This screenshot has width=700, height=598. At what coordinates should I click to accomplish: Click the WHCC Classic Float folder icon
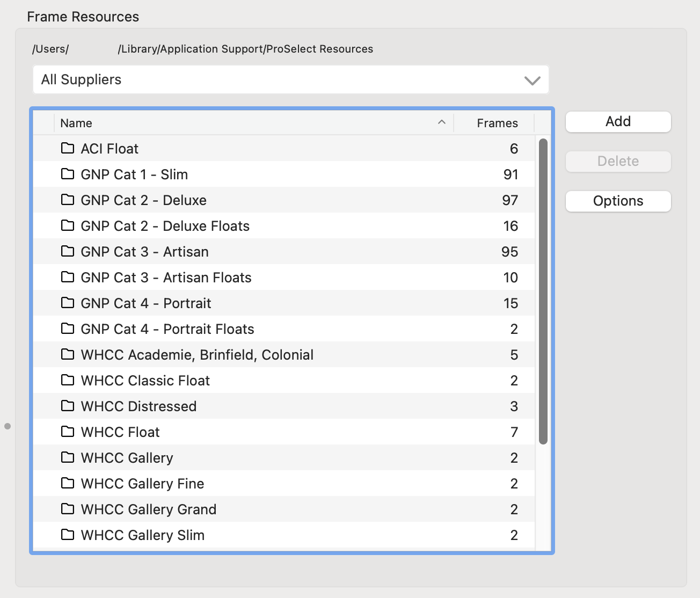click(x=68, y=380)
